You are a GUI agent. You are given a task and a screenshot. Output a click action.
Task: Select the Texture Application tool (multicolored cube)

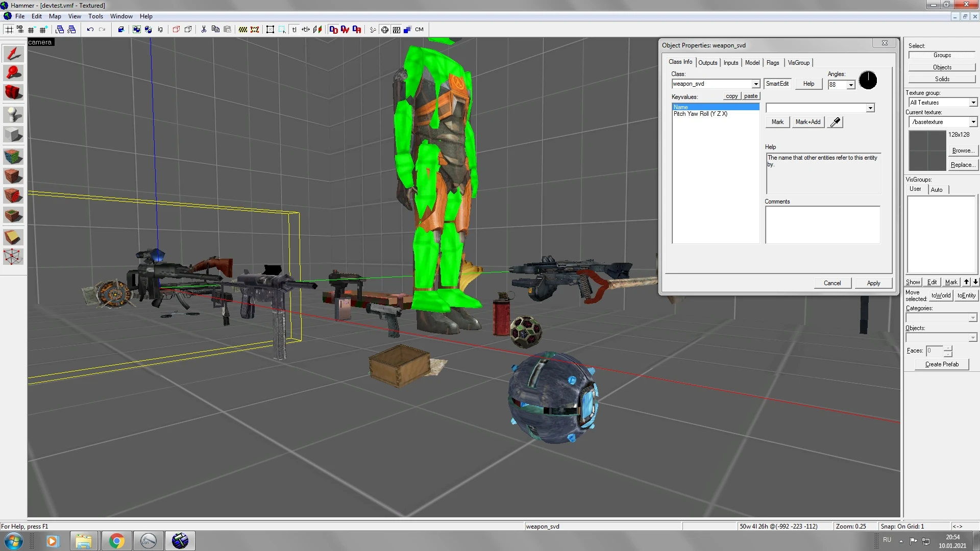coord(13,156)
